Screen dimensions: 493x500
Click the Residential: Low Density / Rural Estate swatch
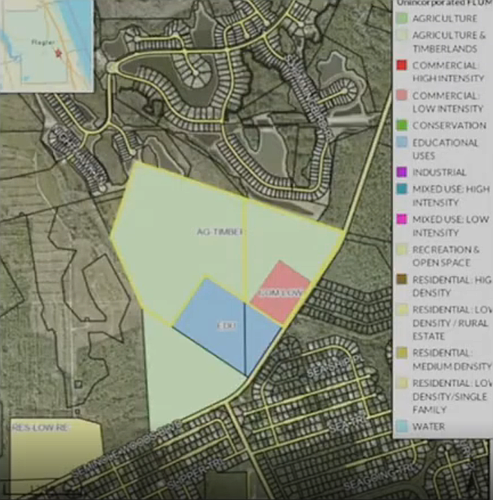[402, 310]
